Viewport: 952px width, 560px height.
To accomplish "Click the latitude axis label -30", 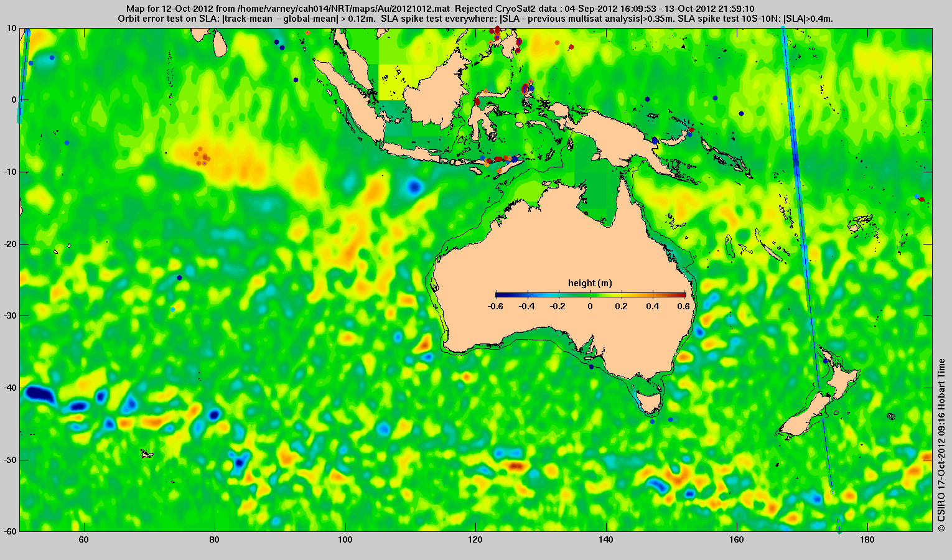I will (x=9, y=315).
